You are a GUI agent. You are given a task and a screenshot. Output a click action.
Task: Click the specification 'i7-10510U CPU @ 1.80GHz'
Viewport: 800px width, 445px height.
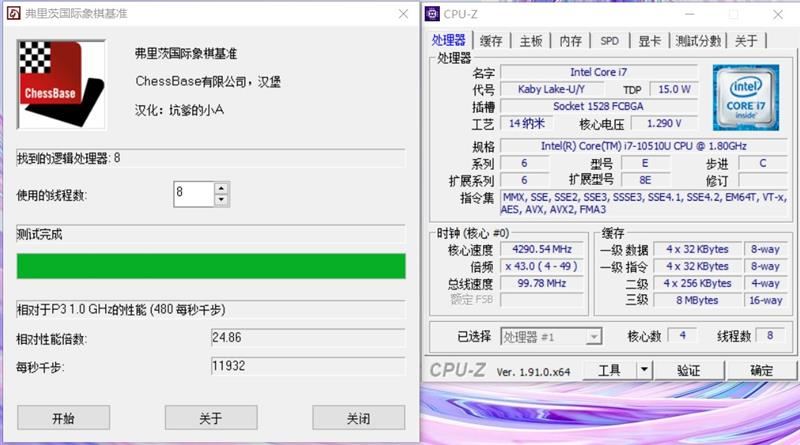(x=644, y=146)
